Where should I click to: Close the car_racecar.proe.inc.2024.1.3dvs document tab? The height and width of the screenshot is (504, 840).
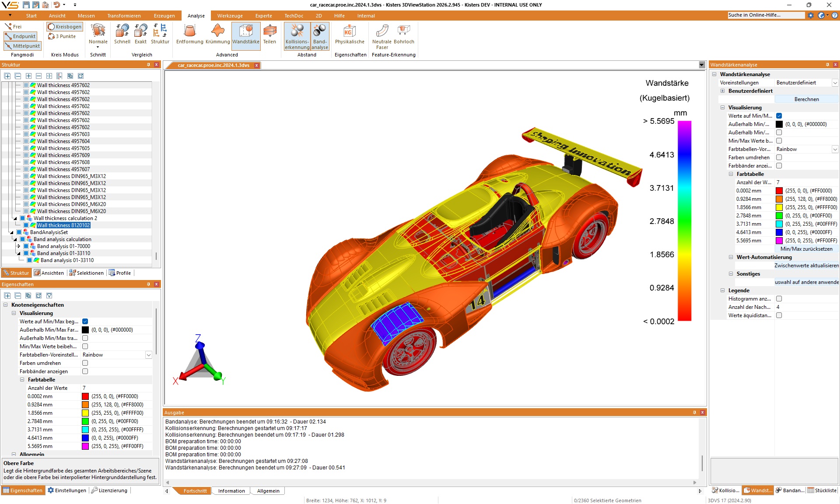[257, 65]
